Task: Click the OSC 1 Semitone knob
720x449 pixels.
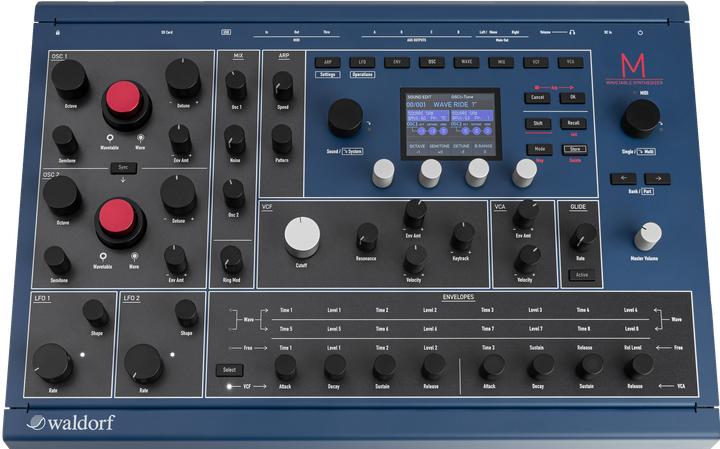Action: click(65, 140)
